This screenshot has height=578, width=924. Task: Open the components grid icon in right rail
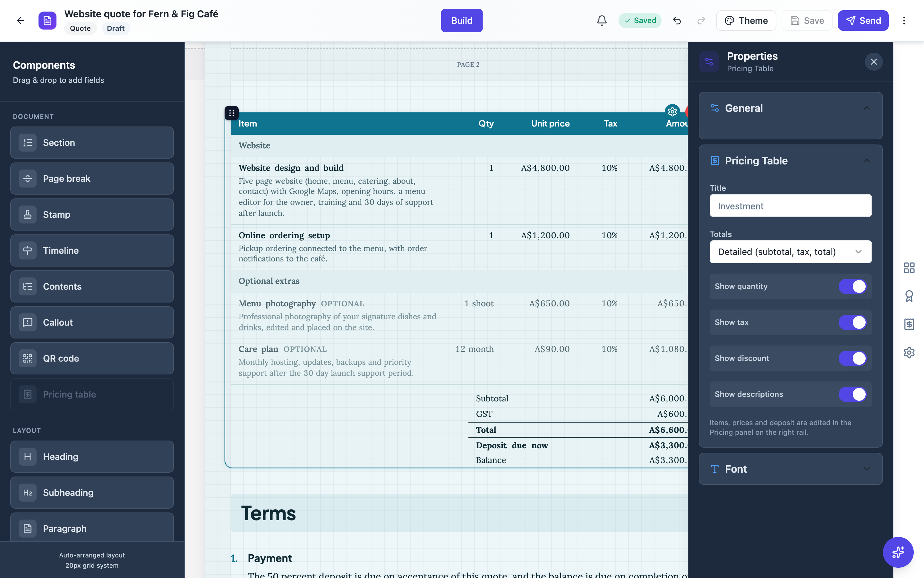tap(909, 267)
